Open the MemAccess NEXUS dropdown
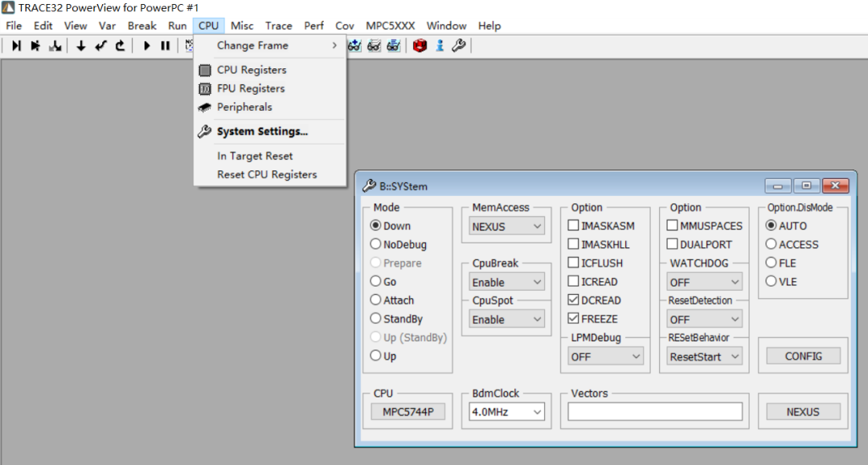The width and height of the screenshot is (868, 465). click(507, 226)
